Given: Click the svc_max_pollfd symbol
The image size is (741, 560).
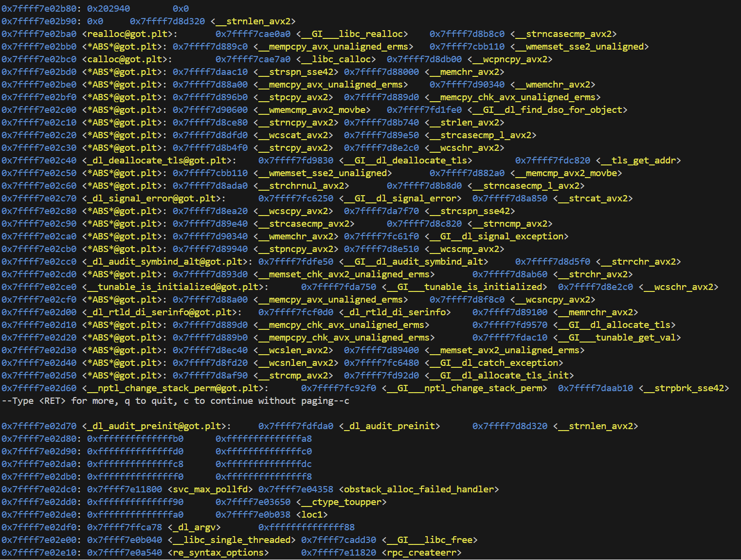Looking at the screenshot, I should 210,489.
